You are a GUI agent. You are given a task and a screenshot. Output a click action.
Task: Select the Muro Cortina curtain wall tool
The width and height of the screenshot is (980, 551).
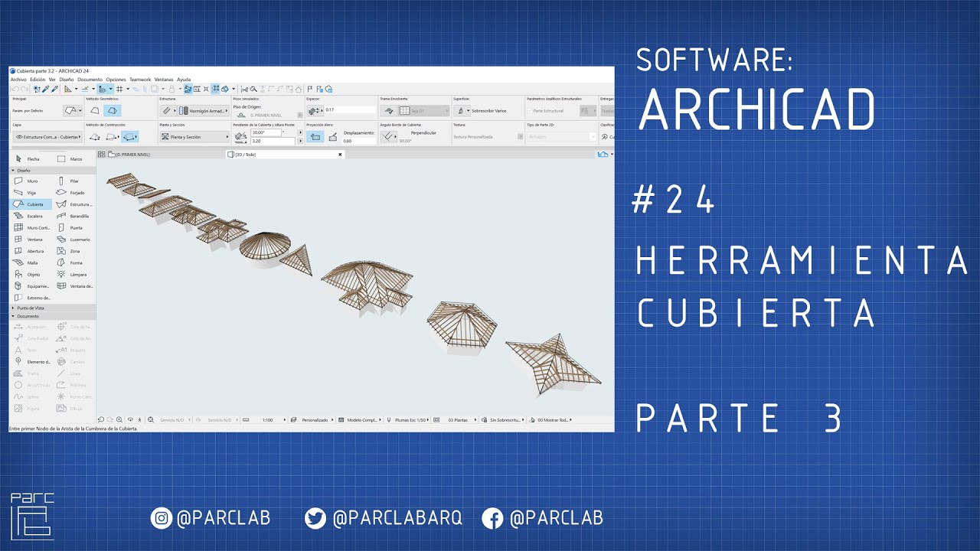pos(31,227)
